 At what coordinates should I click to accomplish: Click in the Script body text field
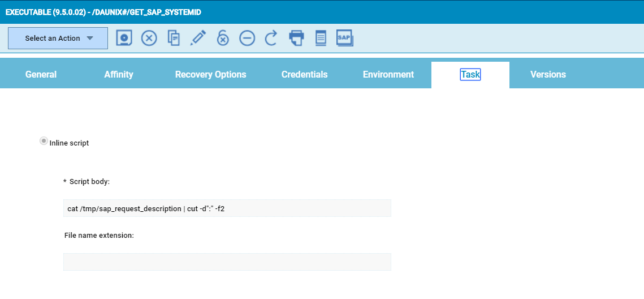point(227,208)
